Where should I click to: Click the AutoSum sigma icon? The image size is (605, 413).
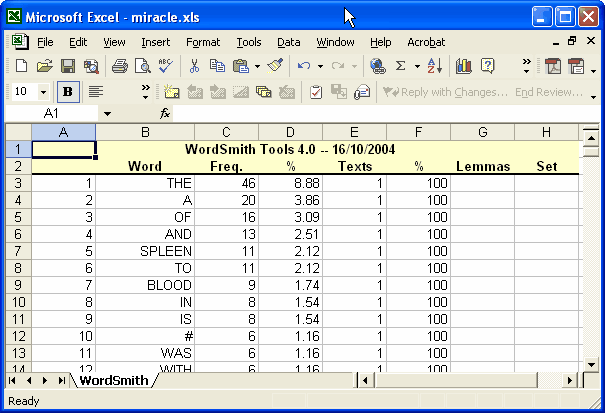[x=401, y=66]
